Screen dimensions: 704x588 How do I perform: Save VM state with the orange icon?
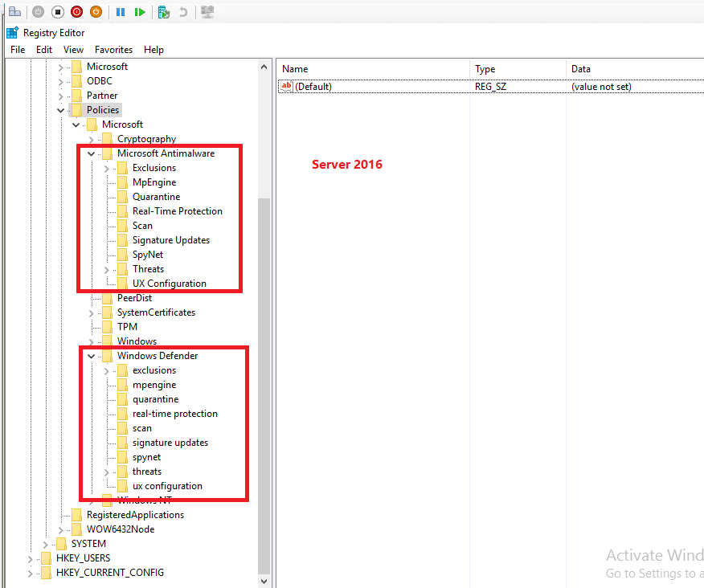(x=96, y=12)
